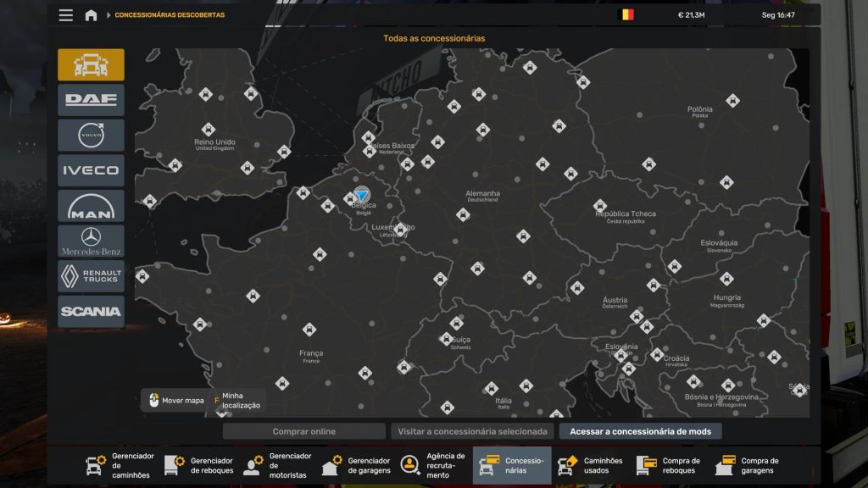This screenshot has height=488, width=868.
Task: Click the Mover mapa hint
Action: click(x=176, y=401)
